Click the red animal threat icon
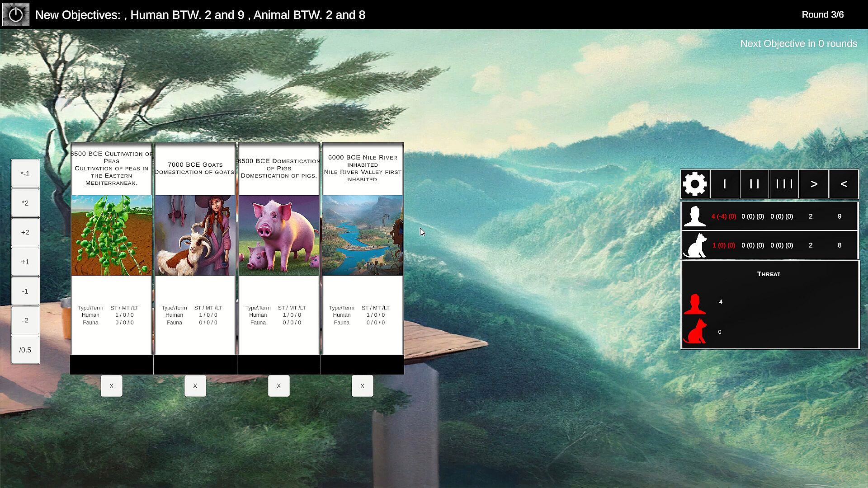Image resolution: width=868 pixels, height=488 pixels. (x=695, y=332)
